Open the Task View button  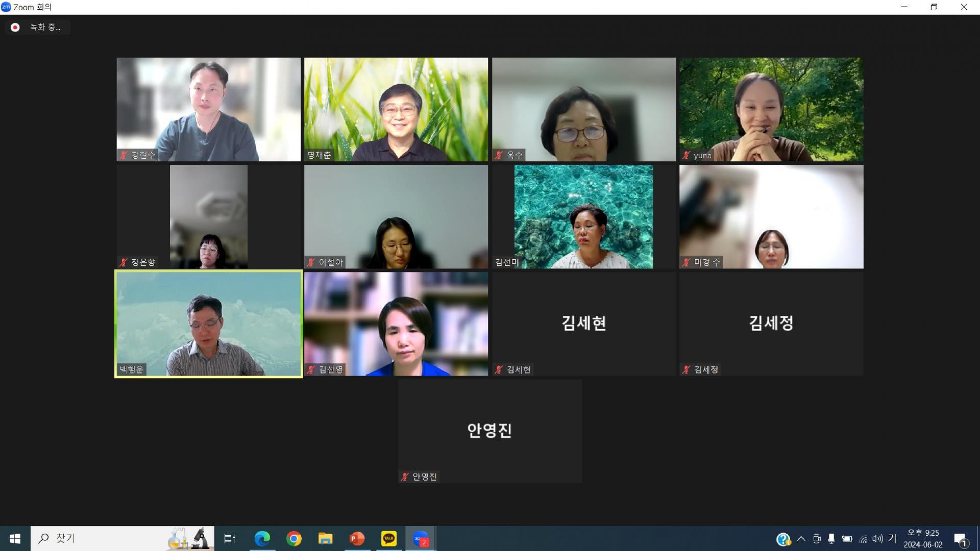230,538
